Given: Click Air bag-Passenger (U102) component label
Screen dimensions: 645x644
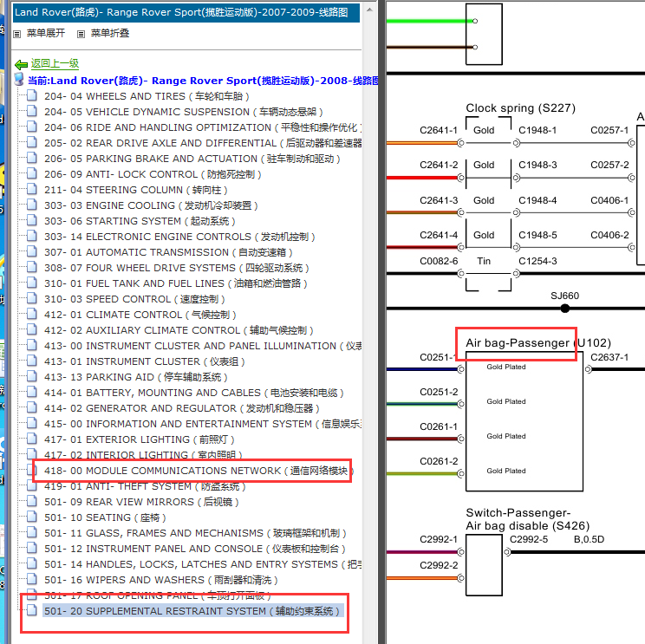Looking at the screenshot, I should (538, 343).
